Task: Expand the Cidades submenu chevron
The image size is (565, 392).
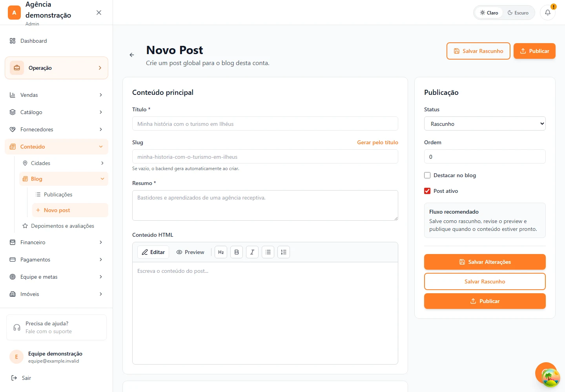Action: click(102, 163)
